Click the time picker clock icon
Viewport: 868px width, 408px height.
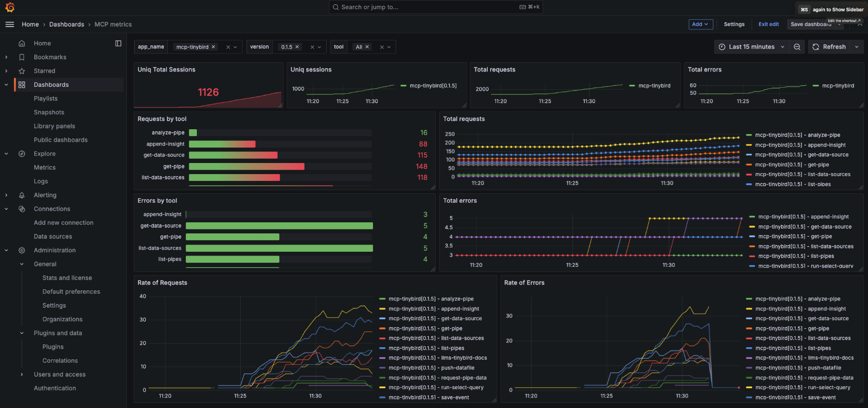pyautogui.click(x=722, y=47)
